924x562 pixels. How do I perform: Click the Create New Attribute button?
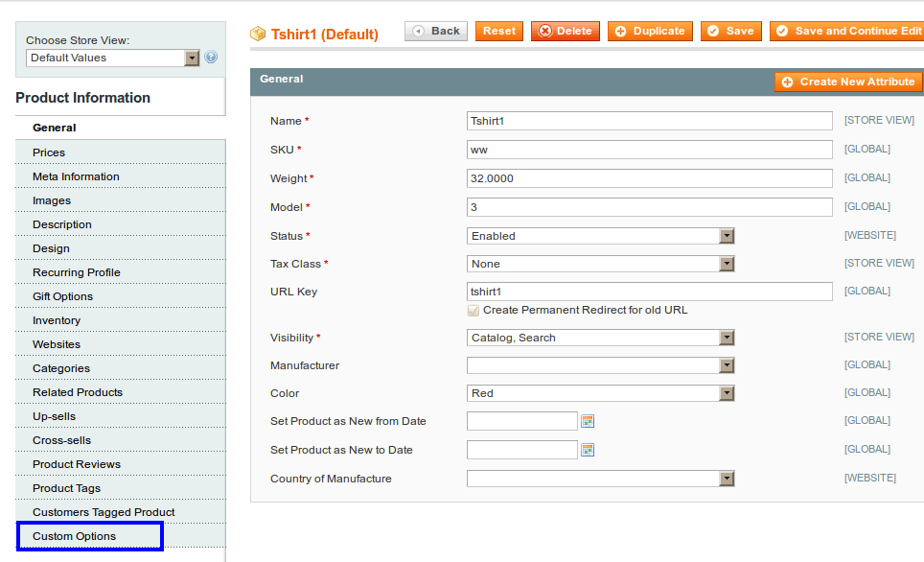click(847, 82)
